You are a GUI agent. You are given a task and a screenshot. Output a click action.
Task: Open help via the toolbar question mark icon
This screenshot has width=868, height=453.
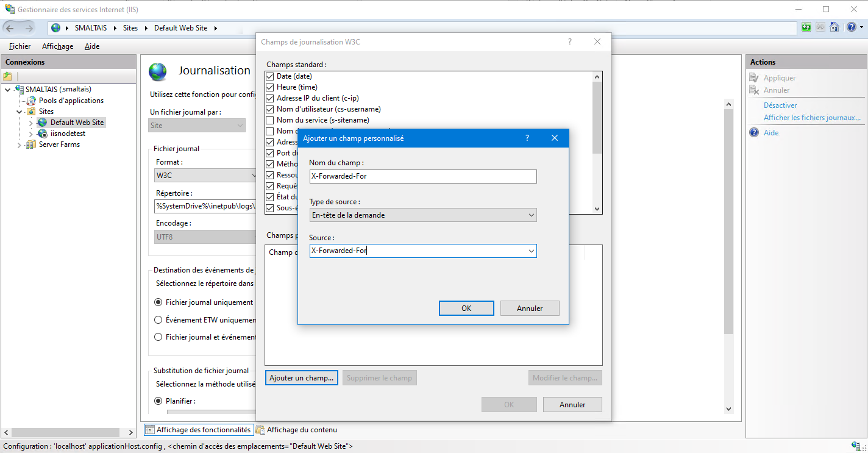(851, 27)
